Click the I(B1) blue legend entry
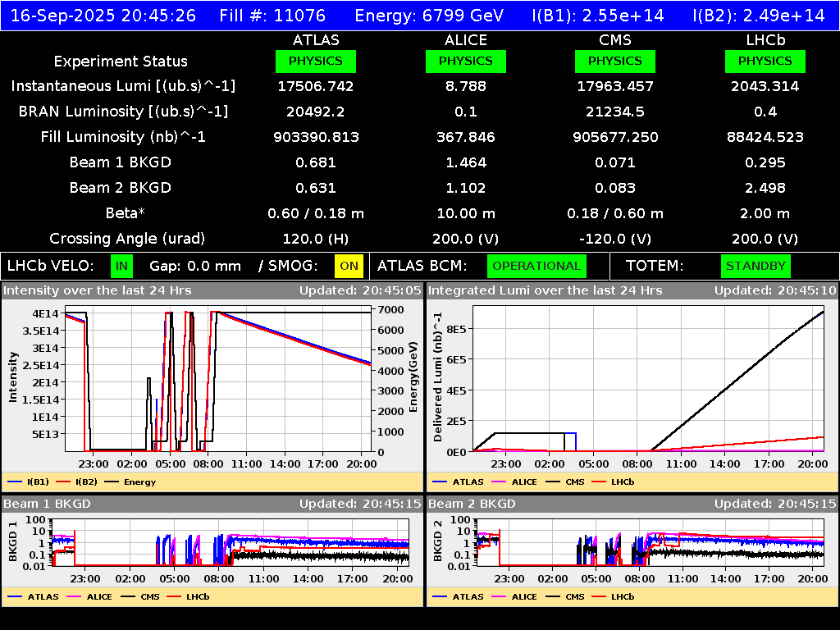The width and height of the screenshot is (840, 630). tap(29, 482)
